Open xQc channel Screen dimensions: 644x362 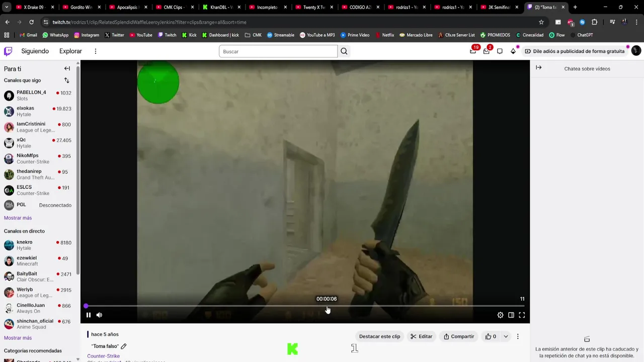(x=38, y=143)
